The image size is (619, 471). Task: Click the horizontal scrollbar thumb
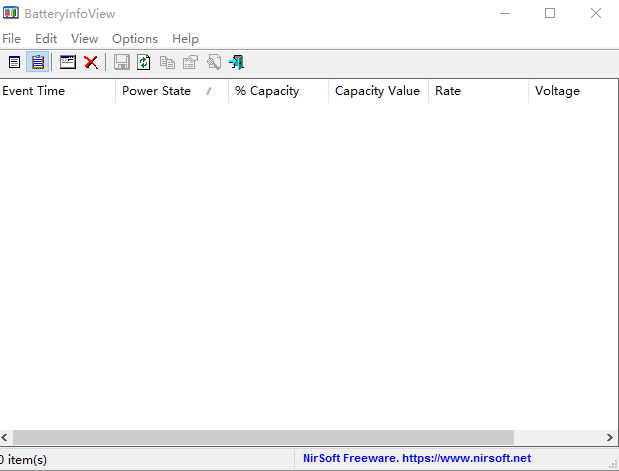click(263, 437)
